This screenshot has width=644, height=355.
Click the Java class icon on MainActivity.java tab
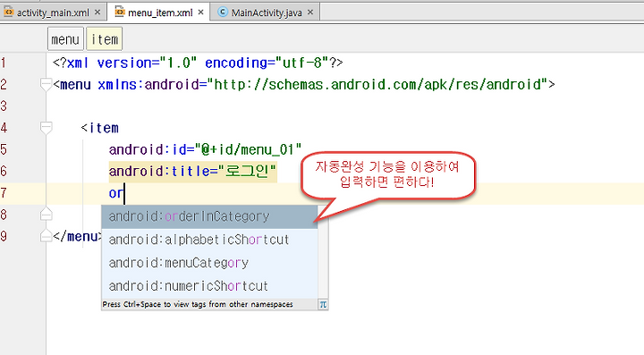click(223, 13)
